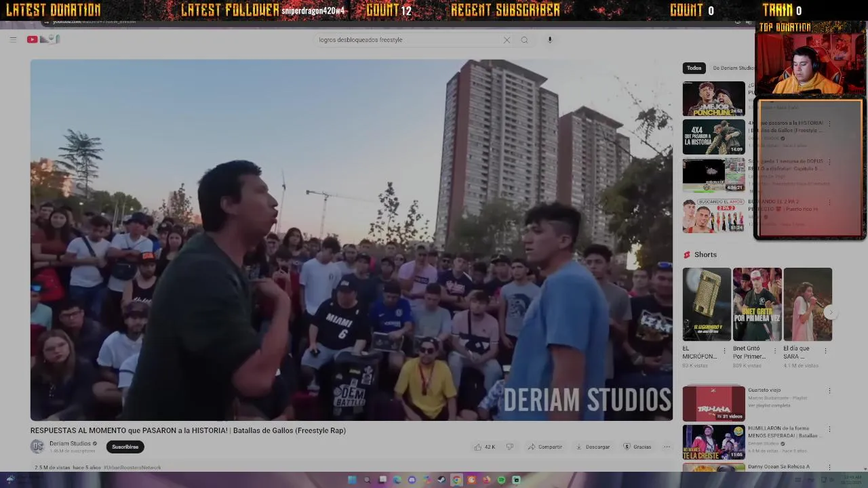The width and height of the screenshot is (868, 488).
Task: Open options for the HUMILLARON video
Action: tap(829, 430)
